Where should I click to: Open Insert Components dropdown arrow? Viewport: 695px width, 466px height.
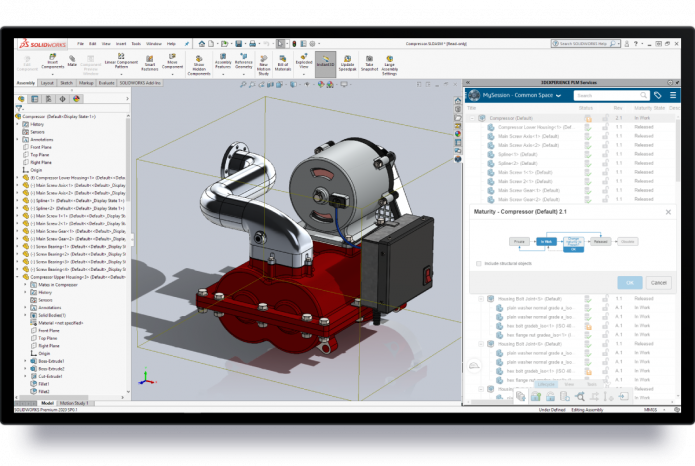click(52, 74)
